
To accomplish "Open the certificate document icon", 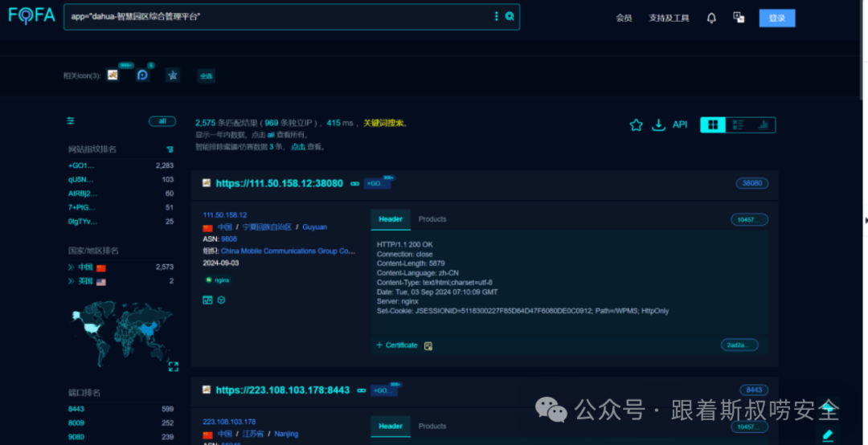I will (428, 346).
